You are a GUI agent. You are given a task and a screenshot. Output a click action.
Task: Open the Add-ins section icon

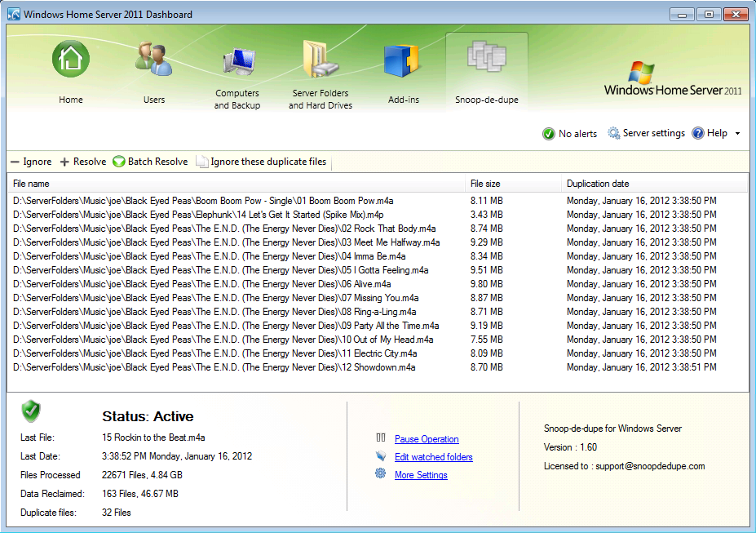coord(401,60)
